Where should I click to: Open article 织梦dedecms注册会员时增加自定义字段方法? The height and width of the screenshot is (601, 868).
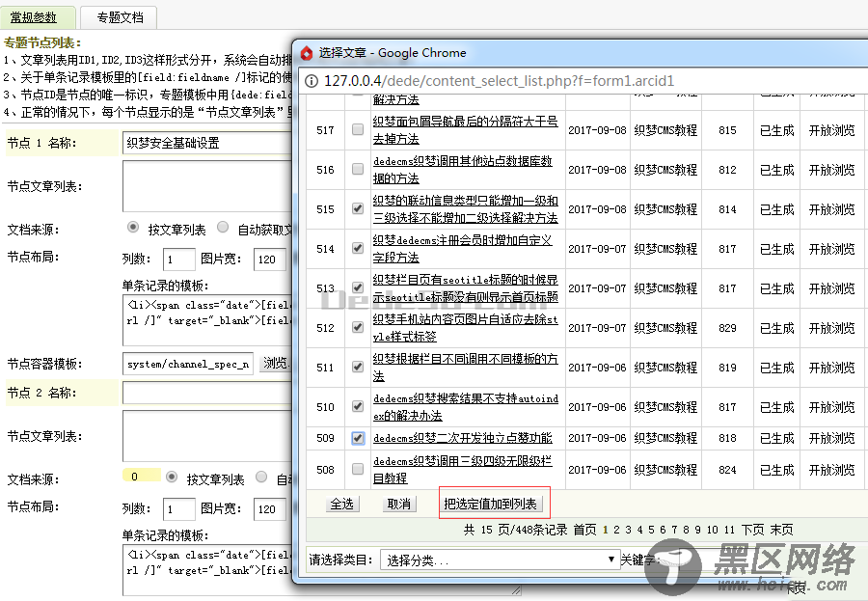(x=462, y=248)
